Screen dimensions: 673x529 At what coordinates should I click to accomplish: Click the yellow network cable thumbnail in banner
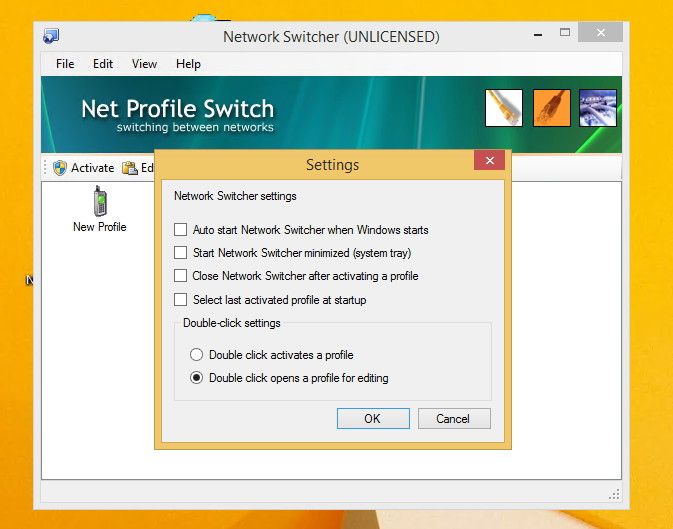pyautogui.click(x=504, y=108)
